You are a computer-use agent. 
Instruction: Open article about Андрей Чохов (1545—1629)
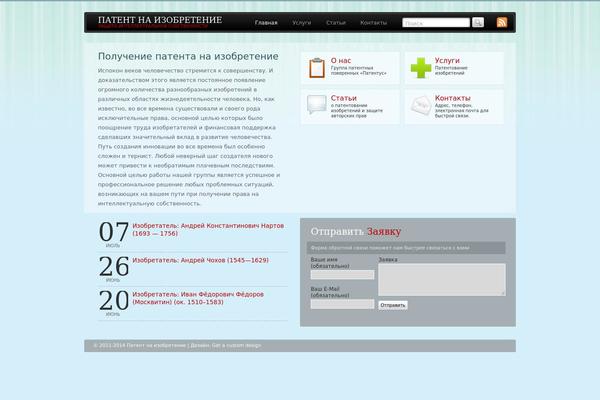201,260
